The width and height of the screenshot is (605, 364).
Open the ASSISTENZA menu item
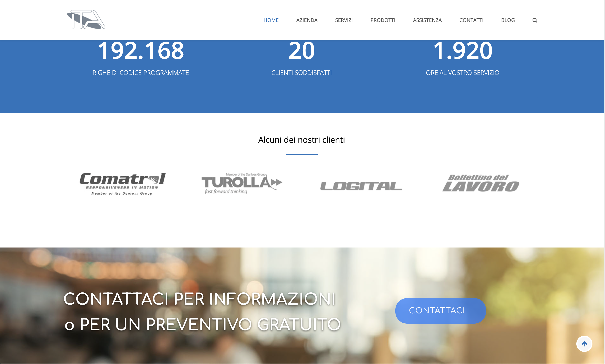point(427,20)
